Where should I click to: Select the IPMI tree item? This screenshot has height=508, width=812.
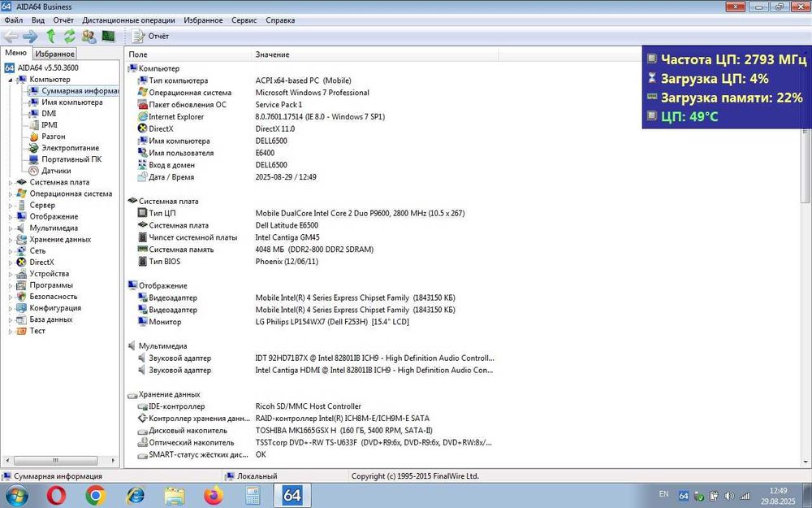[x=43, y=125]
